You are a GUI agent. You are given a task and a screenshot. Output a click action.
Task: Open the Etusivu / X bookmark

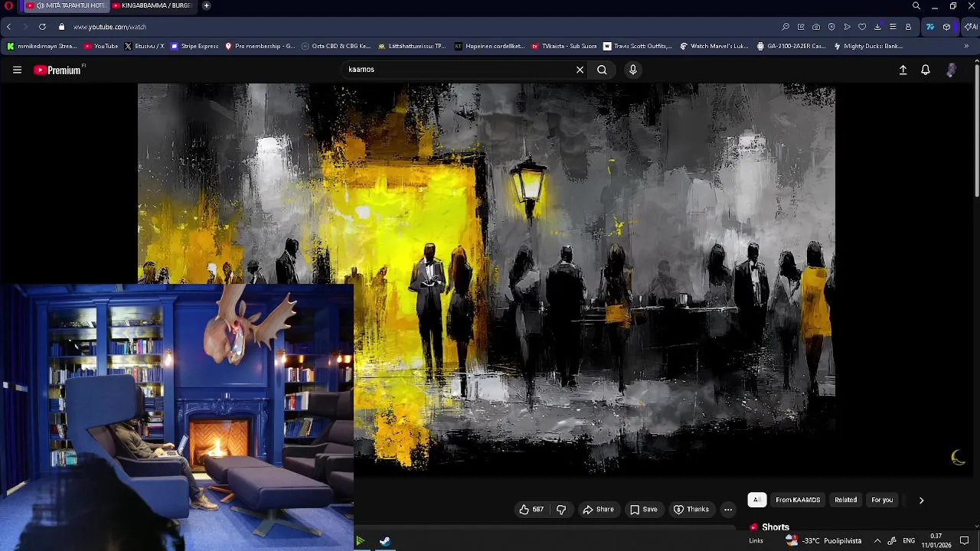[145, 46]
